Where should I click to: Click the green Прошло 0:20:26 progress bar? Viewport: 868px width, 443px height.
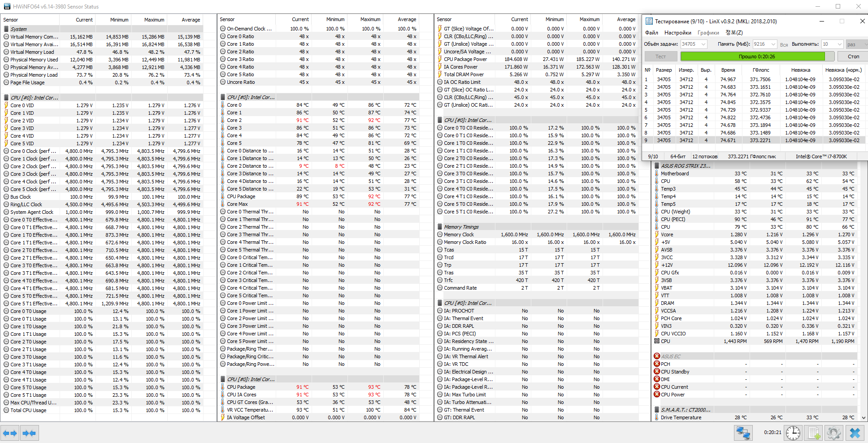point(757,56)
